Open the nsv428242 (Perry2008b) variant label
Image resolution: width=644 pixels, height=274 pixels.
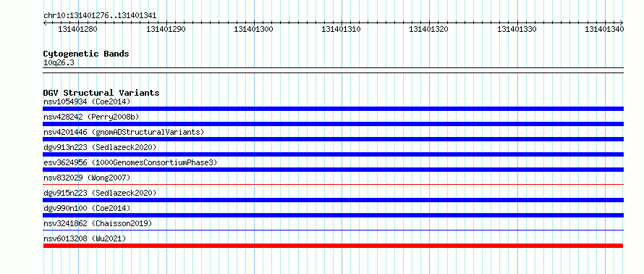click(x=91, y=117)
